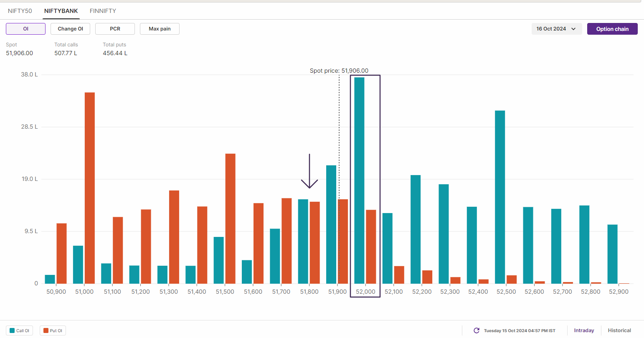Click the 38.0 L y-axis label
Viewport: 644px width, 338px height.
(x=29, y=74)
